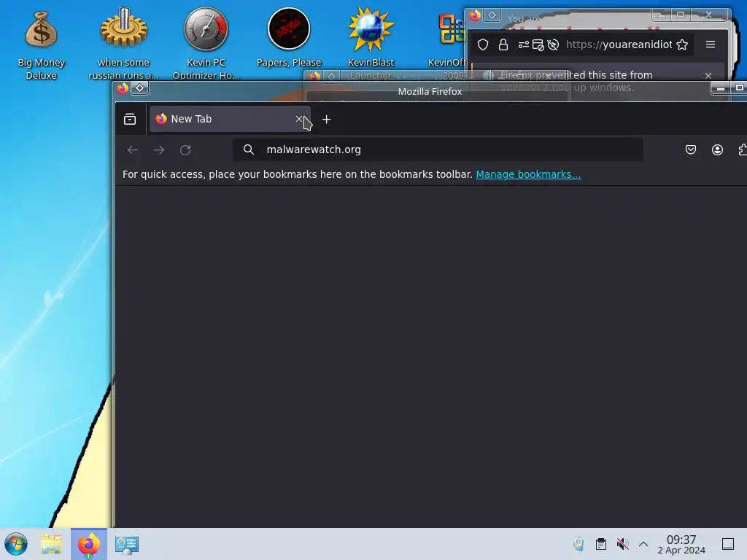
Task: Open the clipboard tray icon
Action: tap(601, 544)
